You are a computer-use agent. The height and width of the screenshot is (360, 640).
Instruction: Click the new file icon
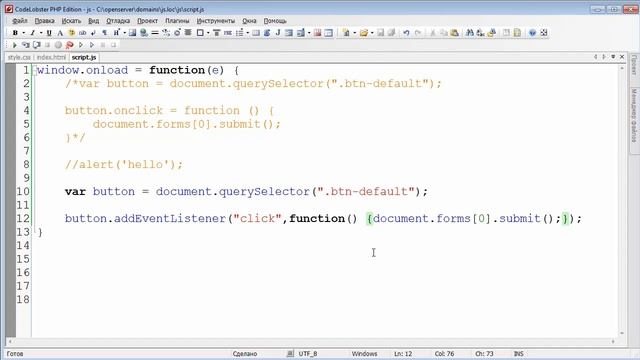[x=346, y=33]
